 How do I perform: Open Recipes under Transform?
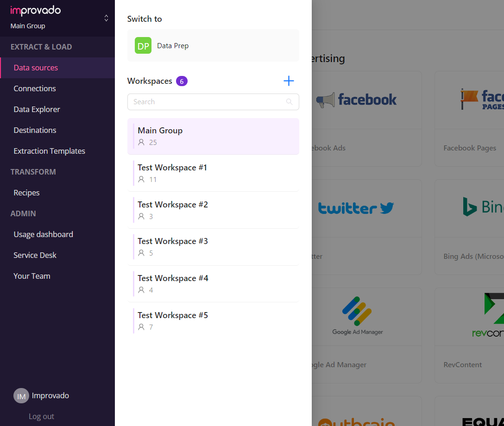[26, 193]
